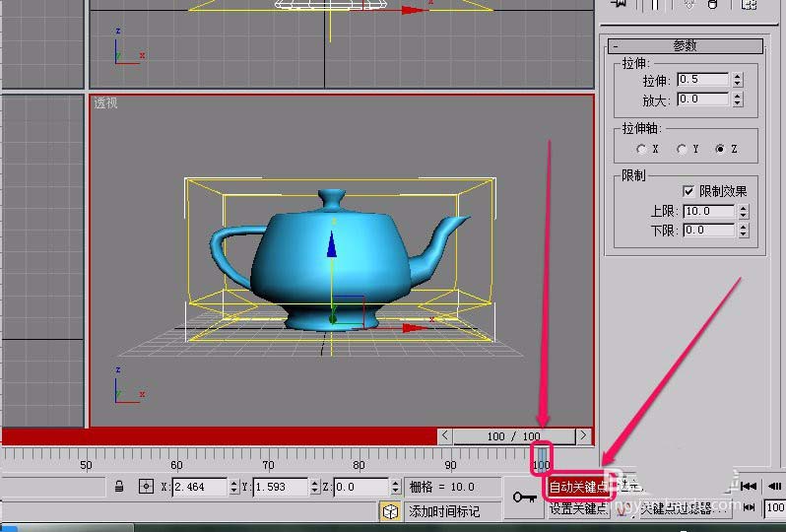Open the default key tangent icon

622,510
